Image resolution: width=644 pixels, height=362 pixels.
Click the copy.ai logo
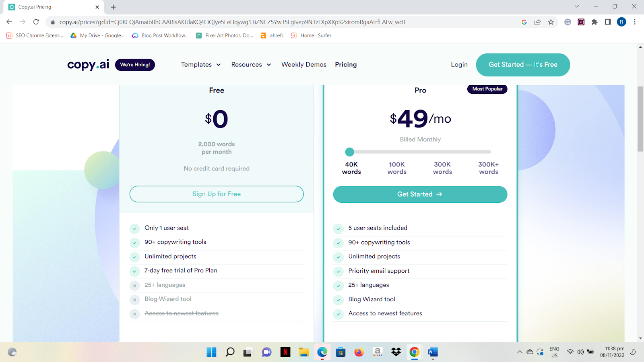(88, 65)
